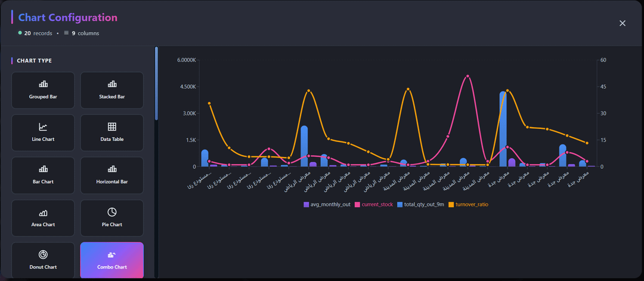Click the active Combo Chart button
The height and width of the screenshot is (281, 644).
point(112,260)
